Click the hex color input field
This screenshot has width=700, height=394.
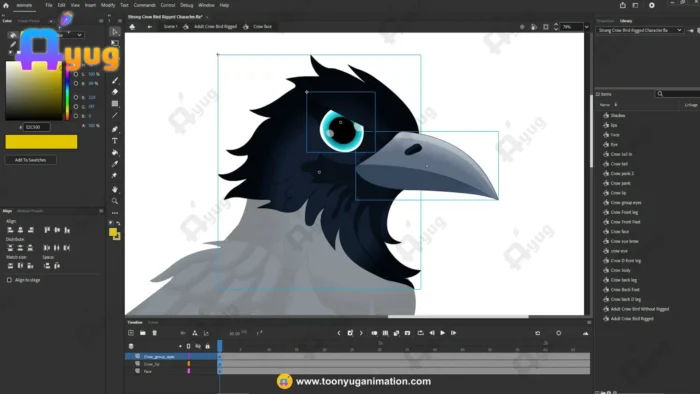click(37, 127)
